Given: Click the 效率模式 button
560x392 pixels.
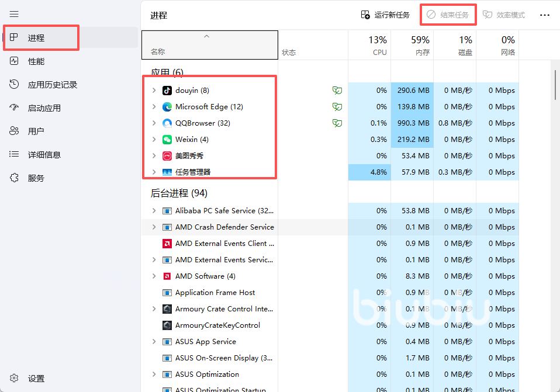Looking at the screenshot, I should coord(504,15).
